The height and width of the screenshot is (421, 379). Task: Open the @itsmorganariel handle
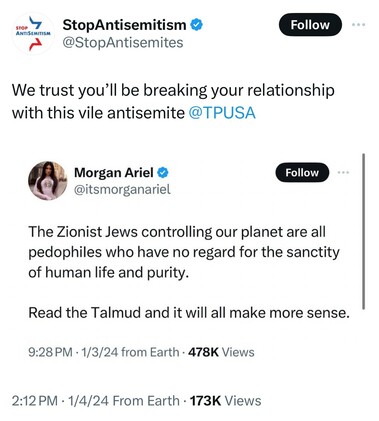coord(122,189)
